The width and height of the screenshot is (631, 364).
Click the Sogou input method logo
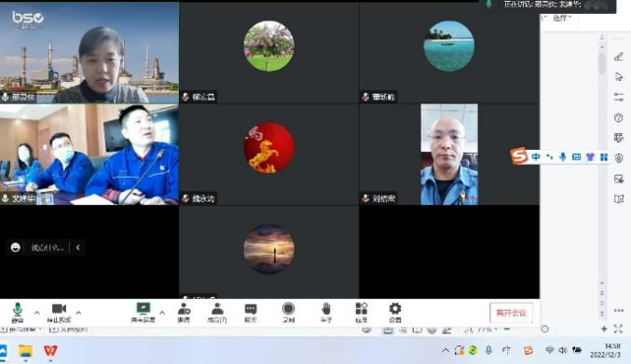(519, 156)
